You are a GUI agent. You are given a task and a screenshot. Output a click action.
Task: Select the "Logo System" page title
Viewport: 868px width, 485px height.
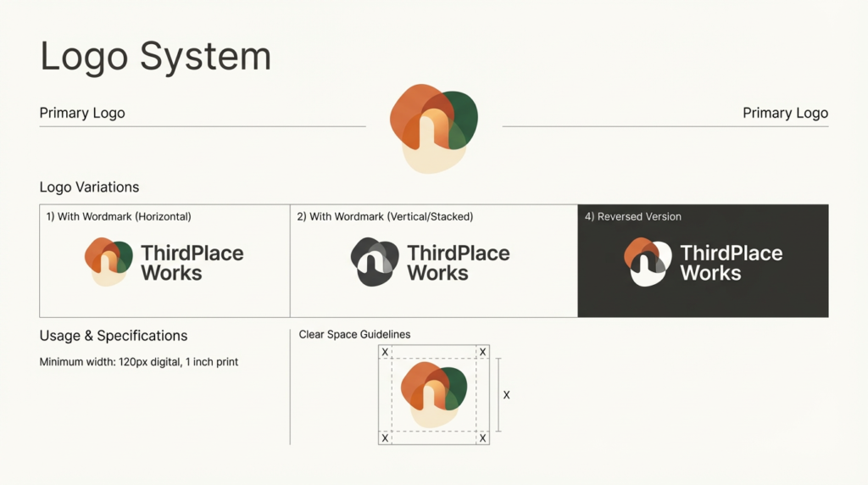(x=156, y=57)
